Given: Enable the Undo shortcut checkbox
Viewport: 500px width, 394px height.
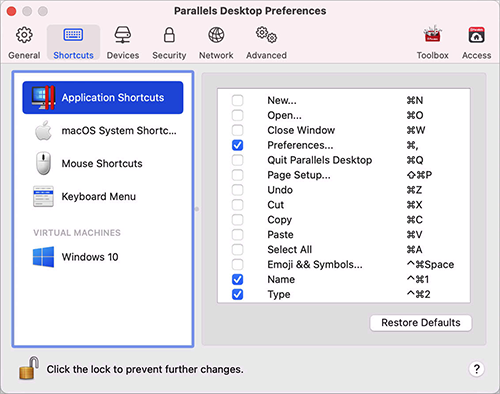Looking at the screenshot, I should coord(238,190).
